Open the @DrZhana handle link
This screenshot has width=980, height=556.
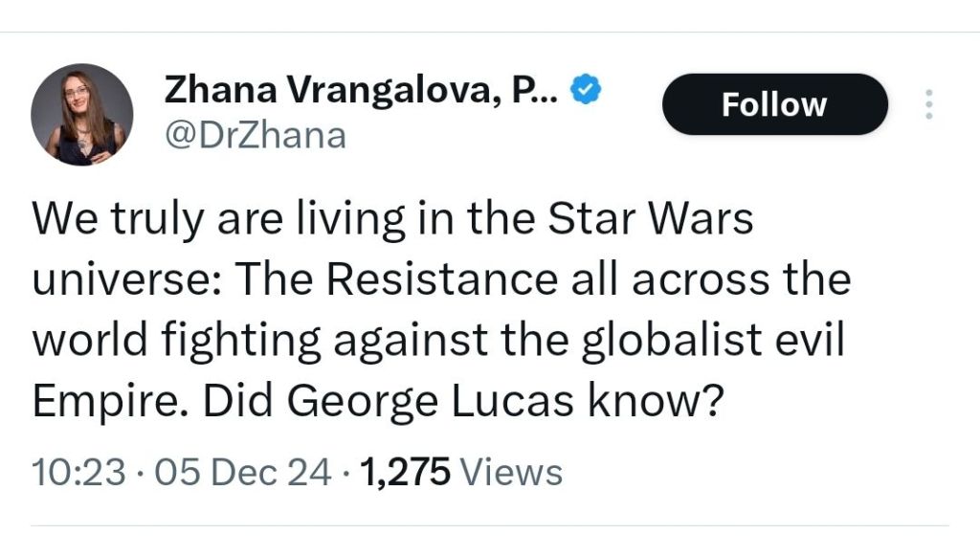tap(255, 135)
